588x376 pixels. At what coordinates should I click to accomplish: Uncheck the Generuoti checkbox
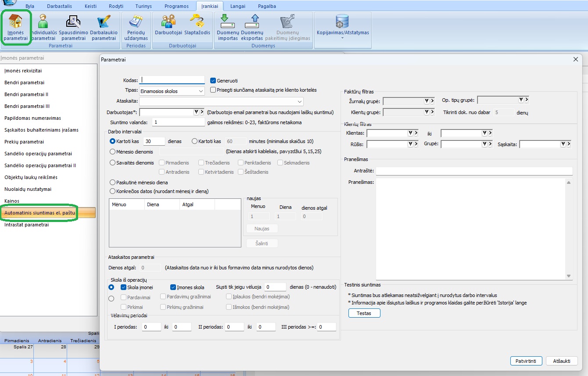pos(213,81)
